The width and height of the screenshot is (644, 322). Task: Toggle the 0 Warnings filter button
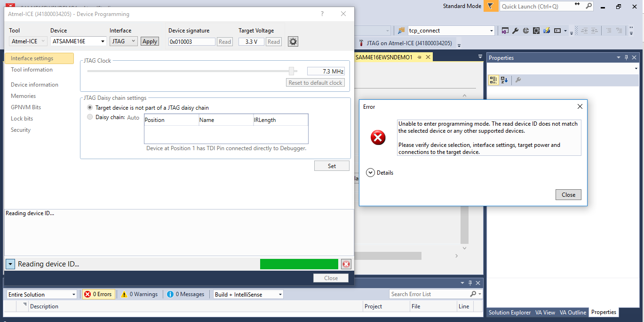point(139,294)
